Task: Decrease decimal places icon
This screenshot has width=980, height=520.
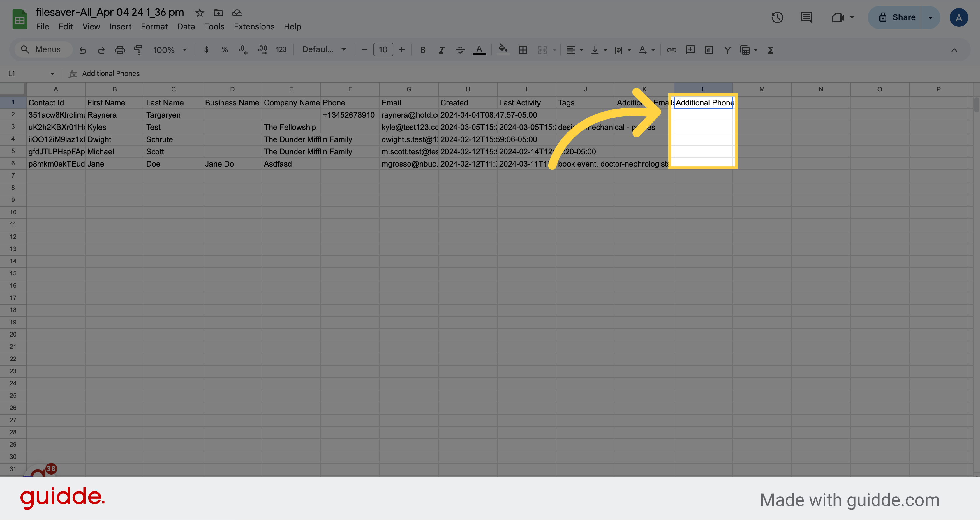Action: click(243, 50)
